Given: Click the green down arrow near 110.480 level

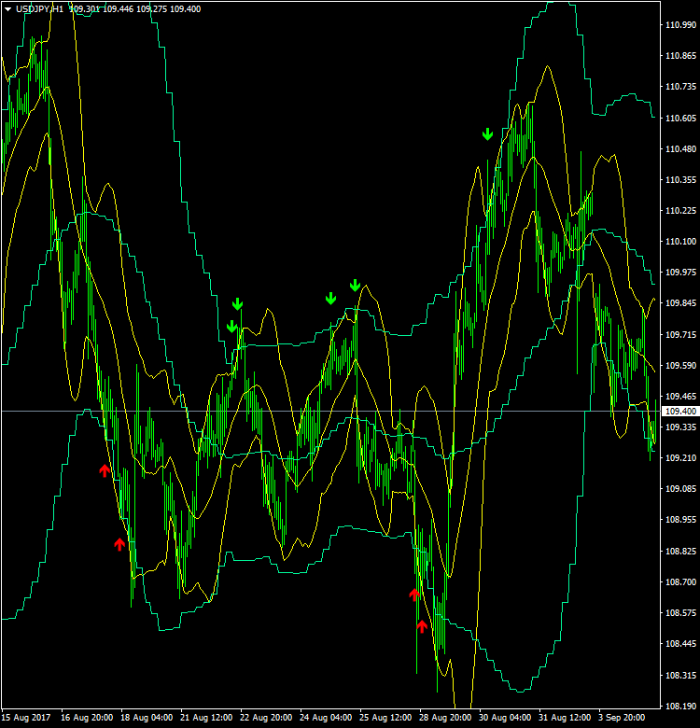Looking at the screenshot, I should (x=487, y=134).
